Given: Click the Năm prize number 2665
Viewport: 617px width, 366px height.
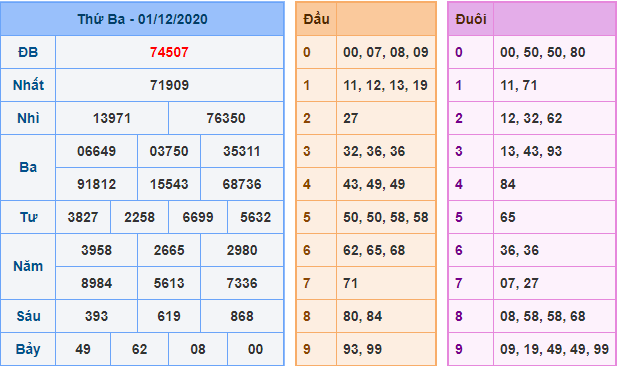Looking at the screenshot, I should coord(169,251).
